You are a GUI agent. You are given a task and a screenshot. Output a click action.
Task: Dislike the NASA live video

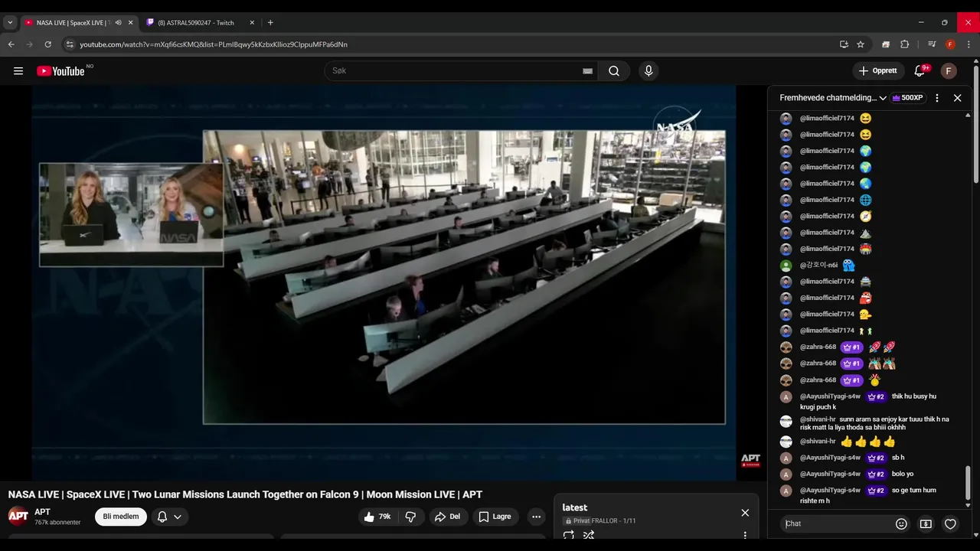point(410,517)
